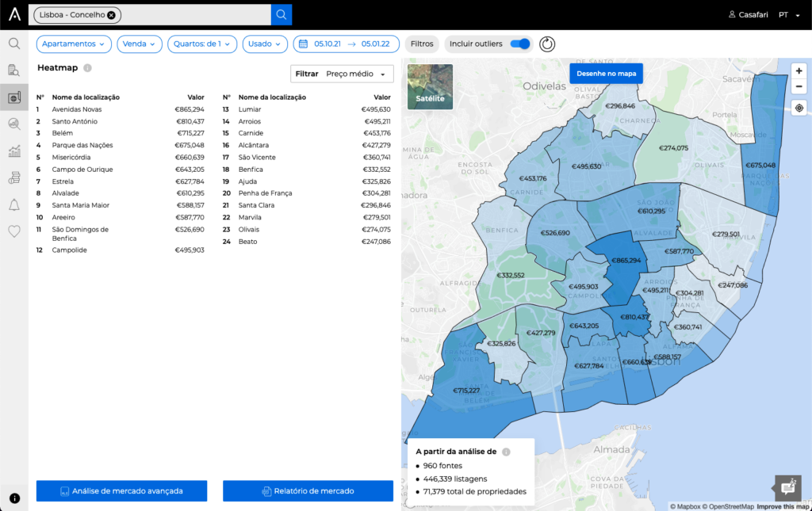Image resolution: width=812 pixels, height=511 pixels.
Task: Zoom out on the map
Action: click(x=799, y=86)
